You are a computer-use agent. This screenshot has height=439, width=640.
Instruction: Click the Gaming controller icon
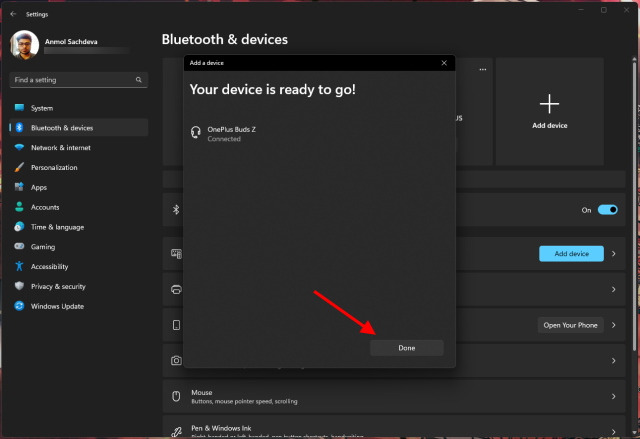(19, 246)
